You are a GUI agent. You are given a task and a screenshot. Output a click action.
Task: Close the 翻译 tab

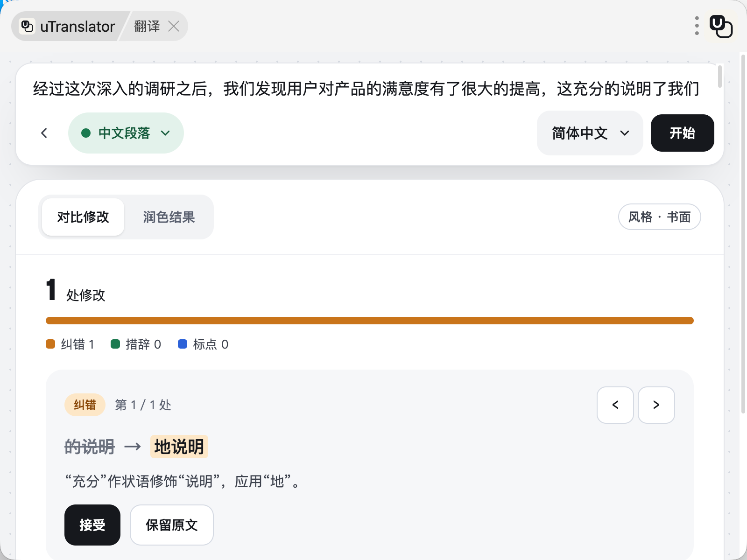click(x=174, y=26)
